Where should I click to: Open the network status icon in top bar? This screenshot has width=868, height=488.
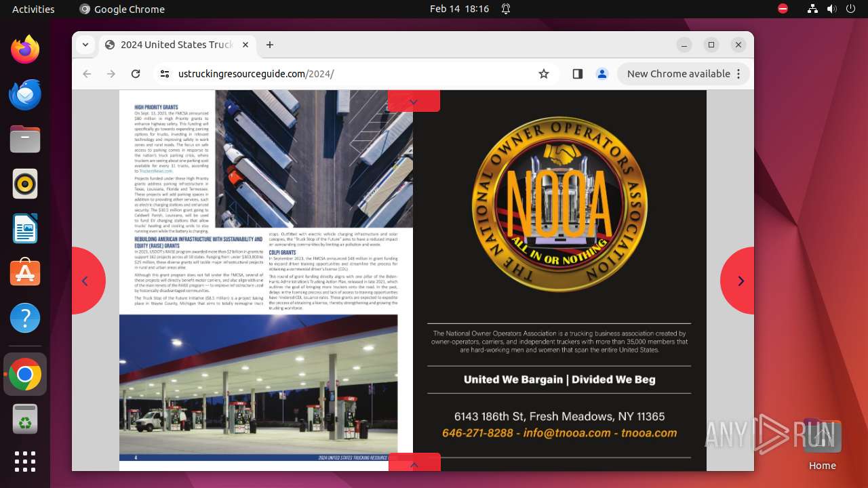(812, 9)
